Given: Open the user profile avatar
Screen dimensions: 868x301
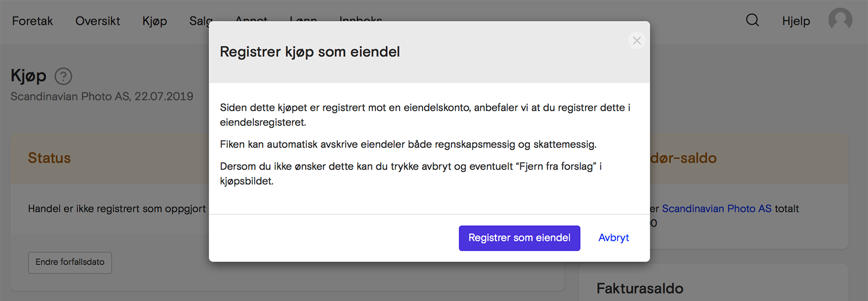Looking at the screenshot, I should click(840, 20).
